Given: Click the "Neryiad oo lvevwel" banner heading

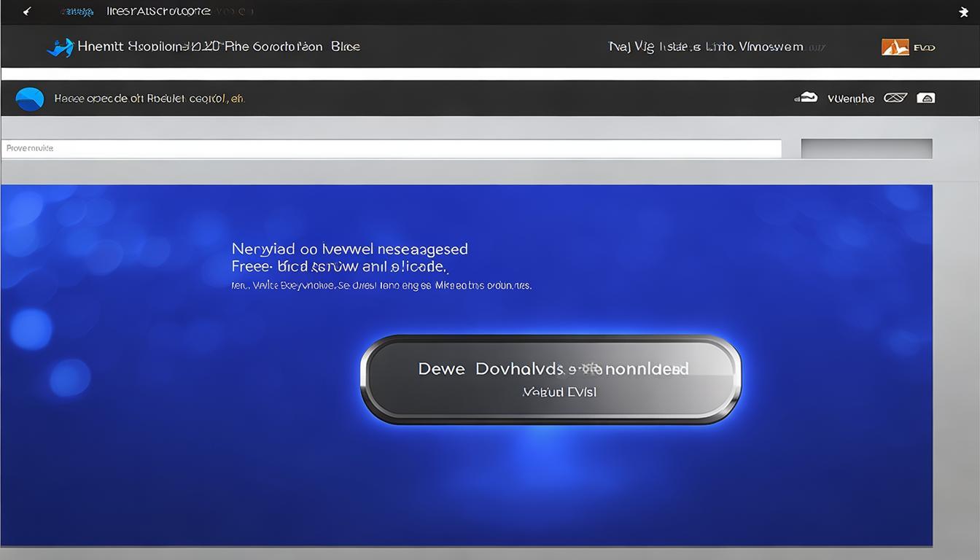Looking at the screenshot, I should (x=349, y=249).
